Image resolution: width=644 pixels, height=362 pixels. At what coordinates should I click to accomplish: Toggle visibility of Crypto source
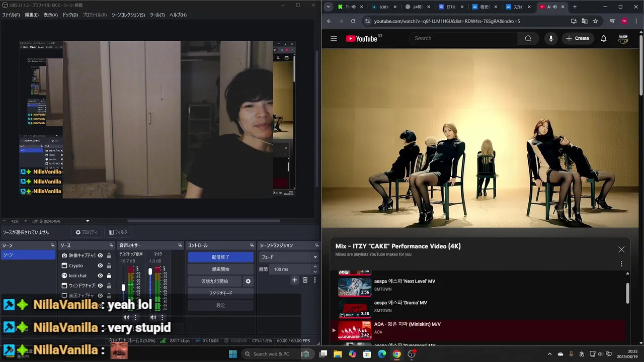coord(100,265)
